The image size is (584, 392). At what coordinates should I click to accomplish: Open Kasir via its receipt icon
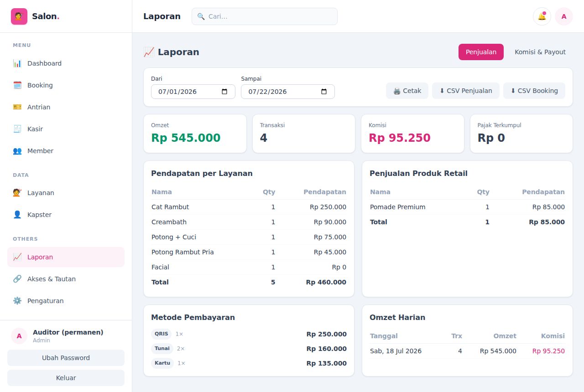17,129
